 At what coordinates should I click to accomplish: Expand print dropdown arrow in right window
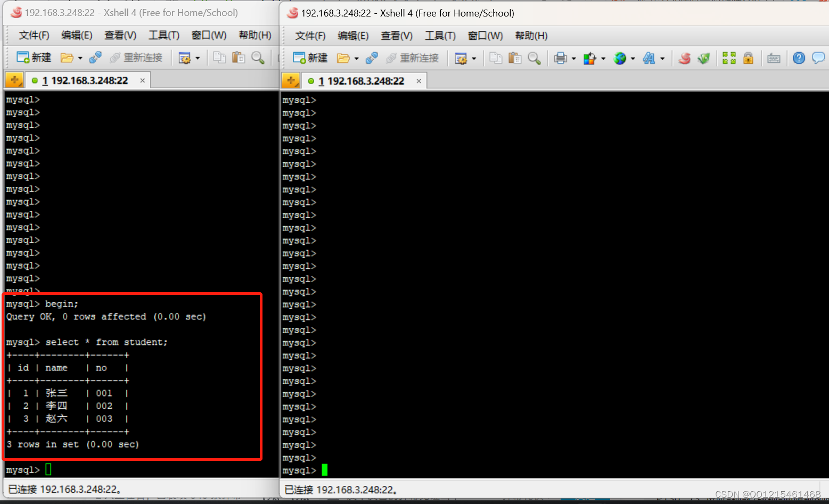(x=573, y=59)
